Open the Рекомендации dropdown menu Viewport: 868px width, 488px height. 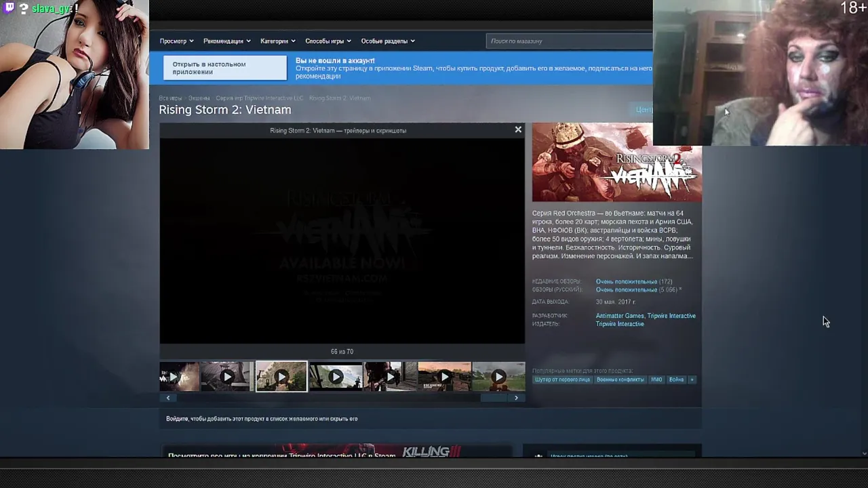tap(226, 41)
